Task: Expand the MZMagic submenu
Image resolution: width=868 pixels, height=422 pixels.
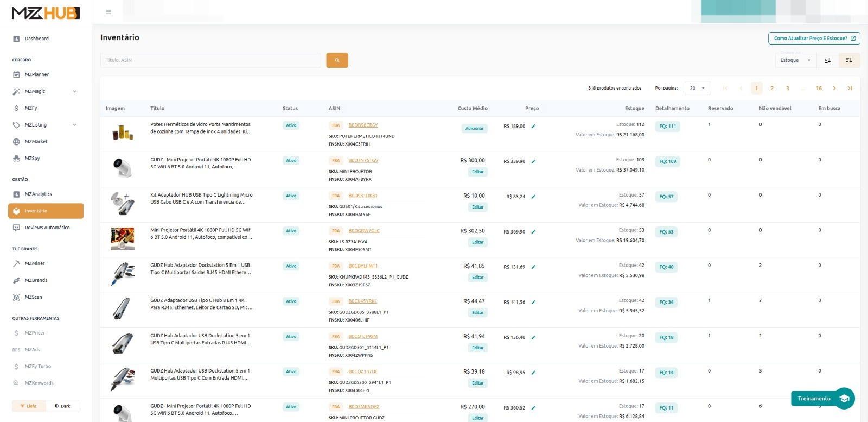Action: pyautogui.click(x=74, y=91)
